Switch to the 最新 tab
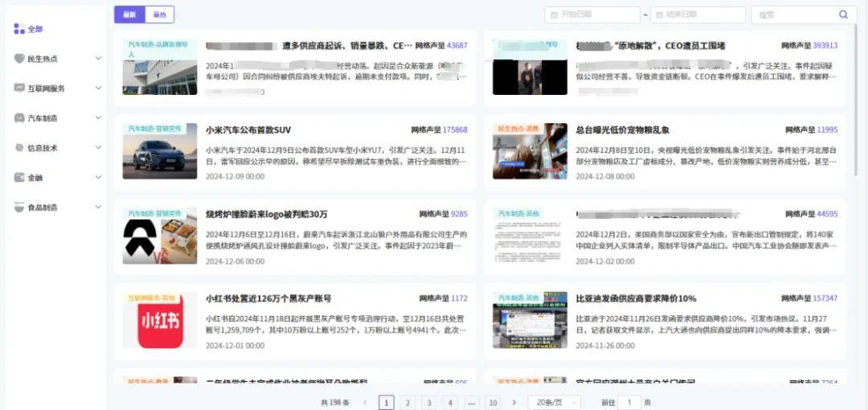 [129, 15]
